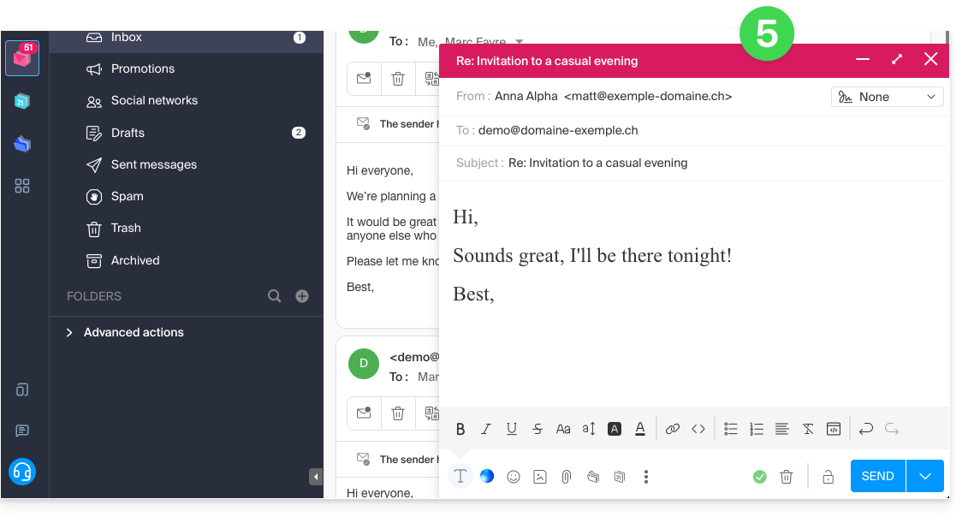Open the Trash folder
Image resolution: width=980 pixels, height=529 pixels.
(187, 229)
